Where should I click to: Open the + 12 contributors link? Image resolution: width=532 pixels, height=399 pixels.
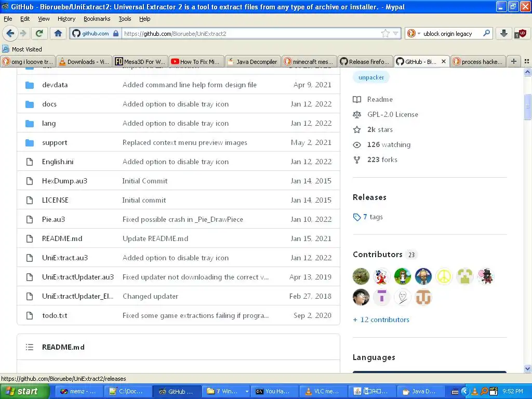pyautogui.click(x=381, y=320)
